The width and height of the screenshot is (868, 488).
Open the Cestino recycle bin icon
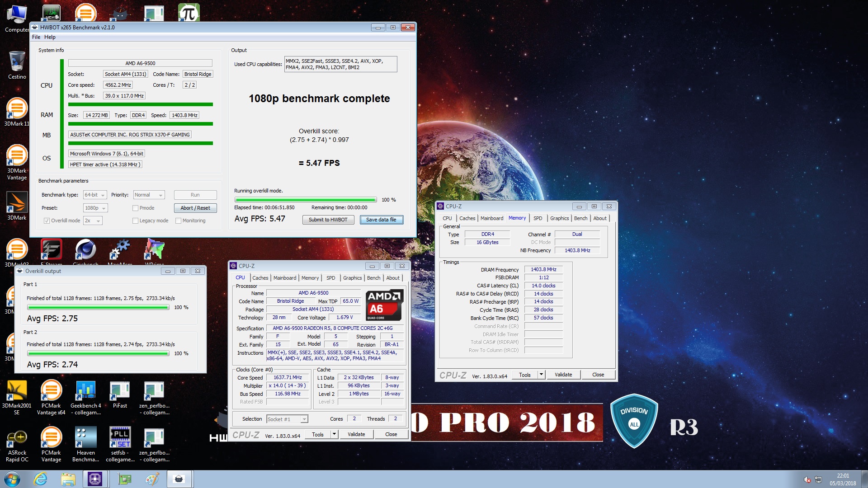[17, 65]
